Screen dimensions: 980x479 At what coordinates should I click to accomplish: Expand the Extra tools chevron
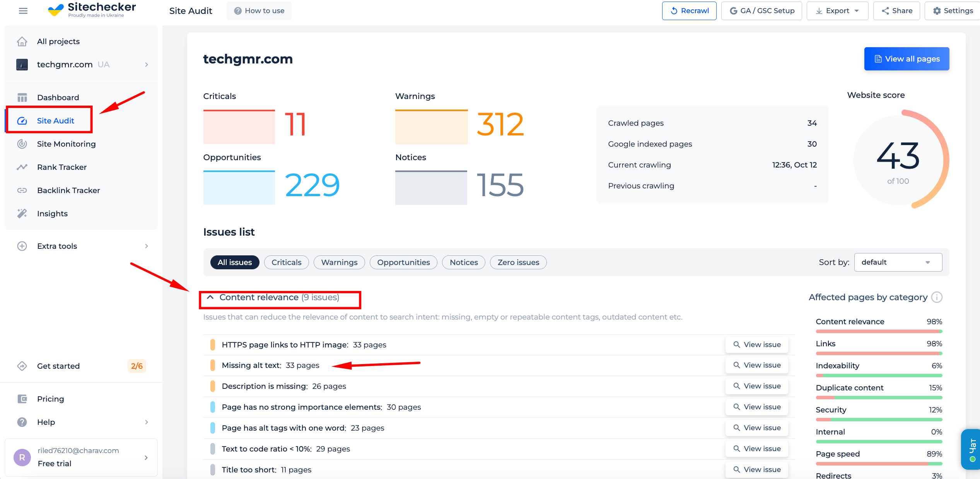pos(147,246)
